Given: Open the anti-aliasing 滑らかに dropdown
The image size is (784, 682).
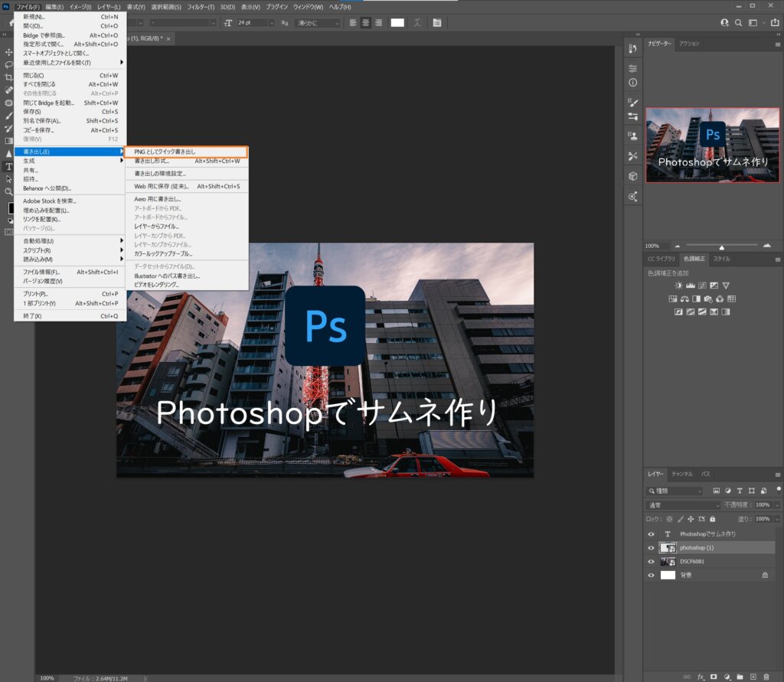Looking at the screenshot, I should pyautogui.click(x=318, y=23).
